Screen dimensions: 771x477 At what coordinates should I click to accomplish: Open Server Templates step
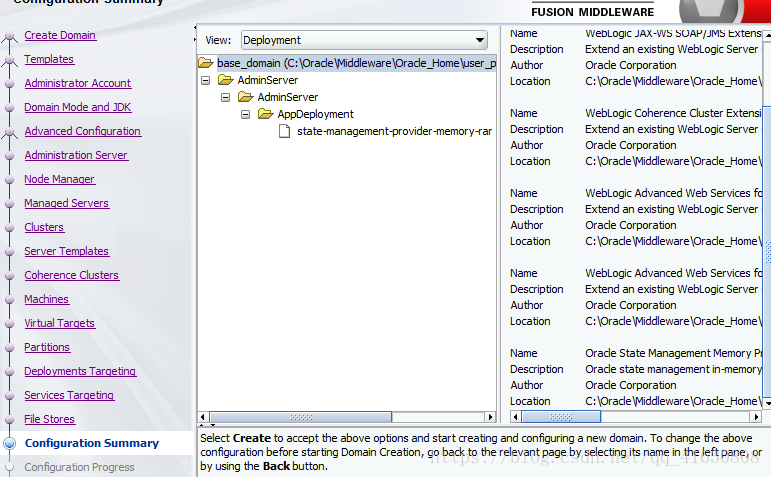tap(66, 251)
